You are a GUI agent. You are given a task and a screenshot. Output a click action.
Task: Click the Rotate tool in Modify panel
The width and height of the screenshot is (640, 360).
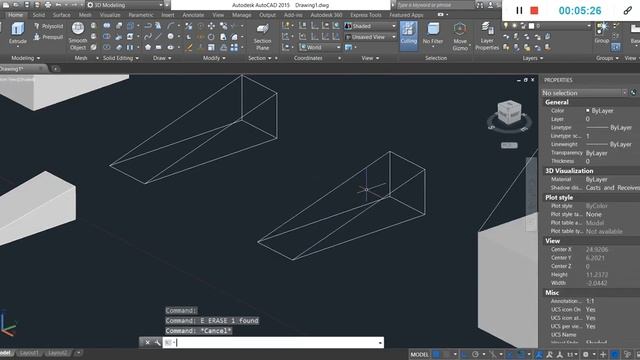[211, 37]
